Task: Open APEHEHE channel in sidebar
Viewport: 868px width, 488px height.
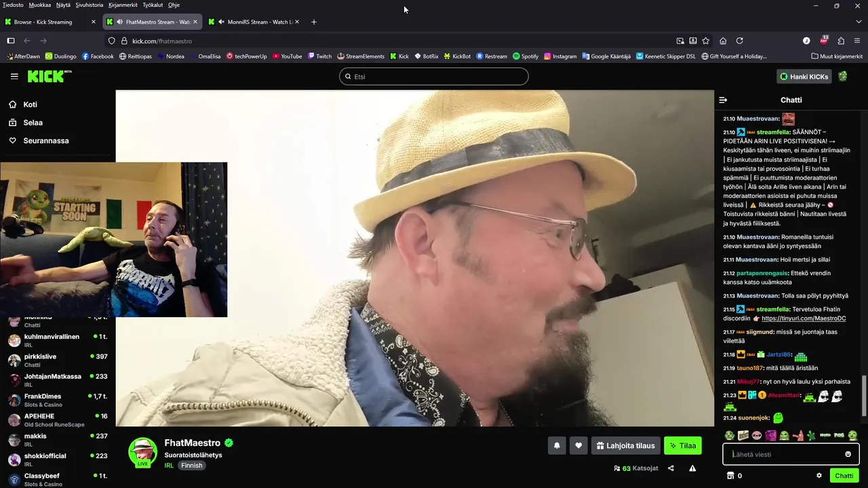Action: coord(58,420)
